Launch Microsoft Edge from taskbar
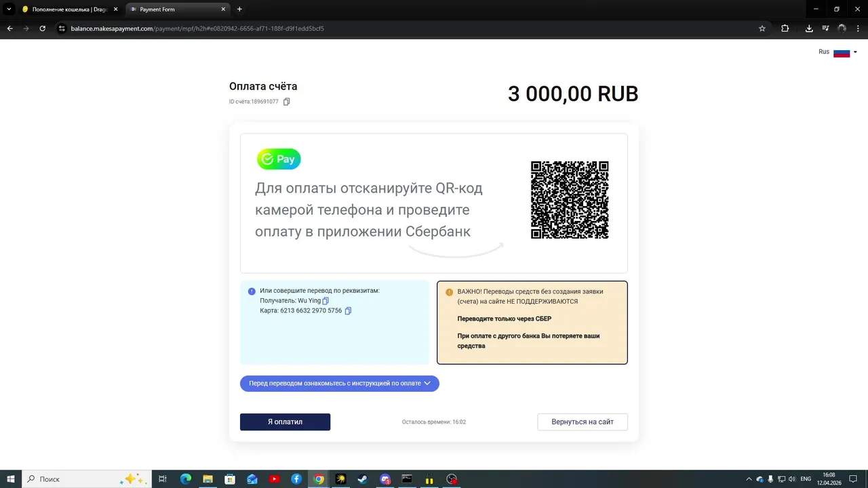 coord(186,479)
